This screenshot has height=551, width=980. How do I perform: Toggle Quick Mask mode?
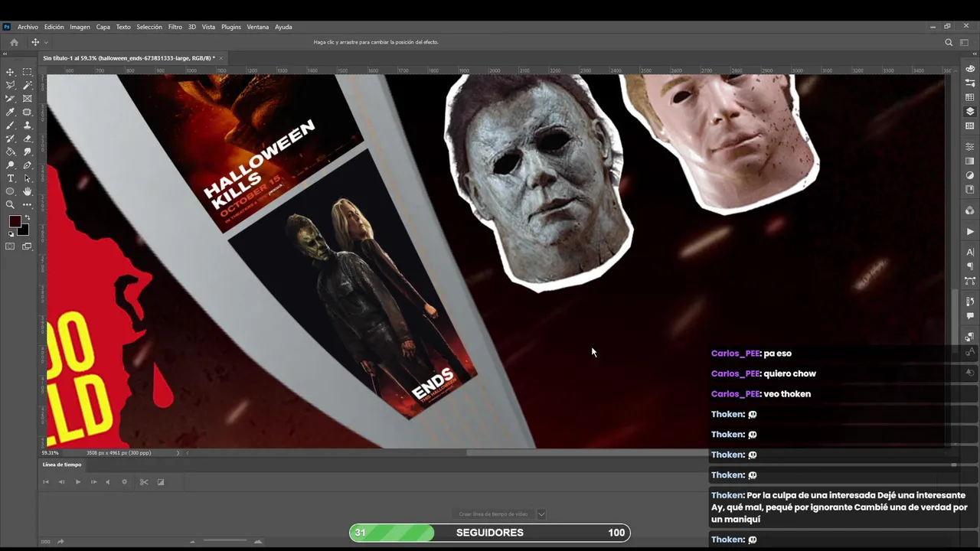coord(10,246)
